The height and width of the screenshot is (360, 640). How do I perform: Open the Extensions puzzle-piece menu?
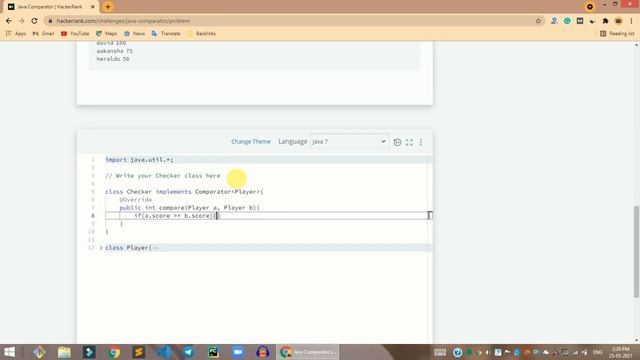pyautogui.click(x=605, y=21)
